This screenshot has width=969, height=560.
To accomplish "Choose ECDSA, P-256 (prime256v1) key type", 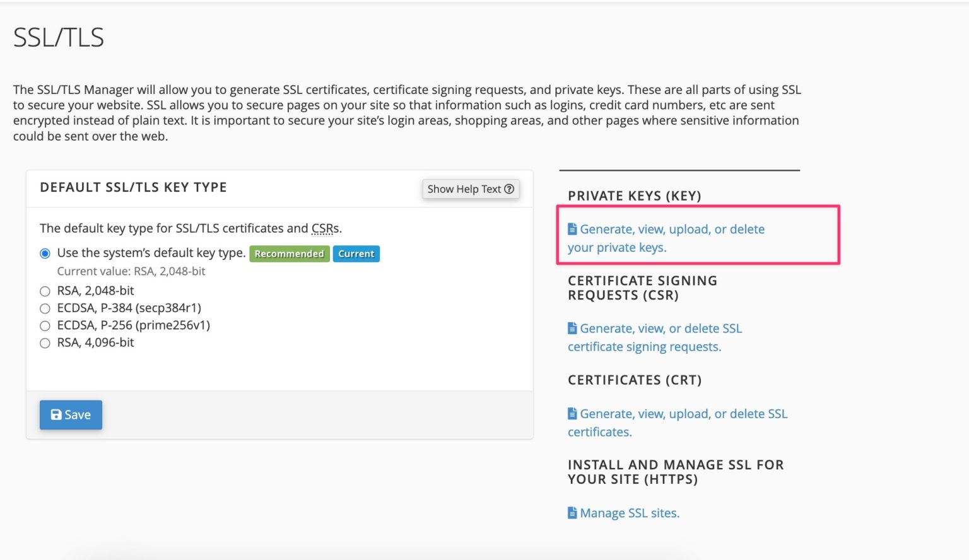I will click(45, 326).
